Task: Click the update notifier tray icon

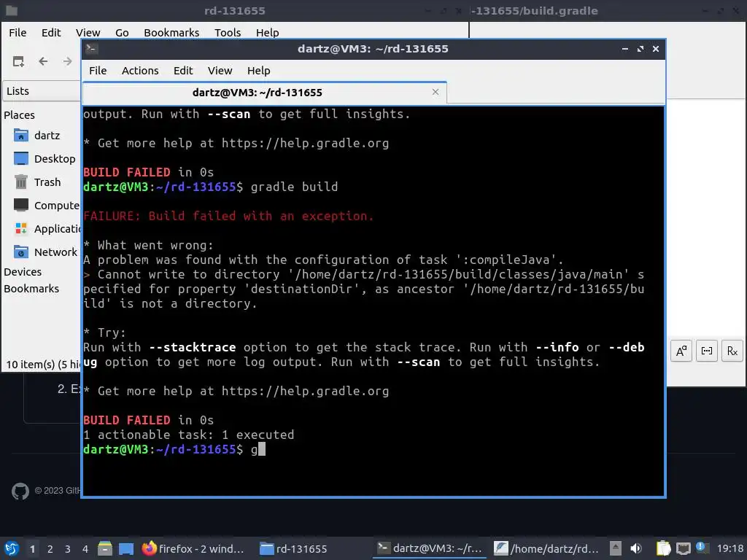Action: pos(701,548)
